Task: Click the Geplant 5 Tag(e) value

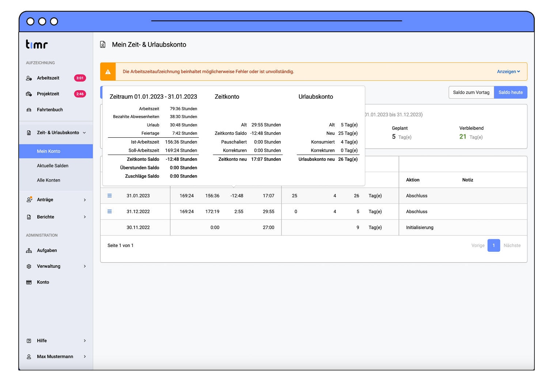Action: pyautogui.click(x=401, y=137)
